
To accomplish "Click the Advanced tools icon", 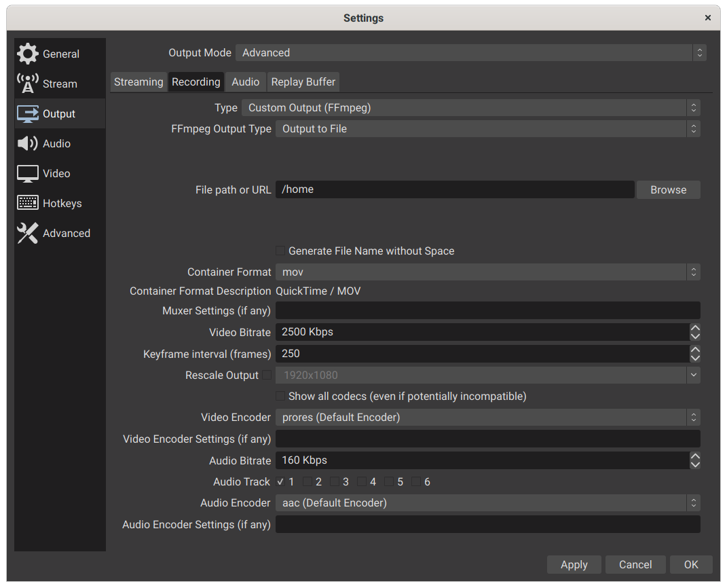I will tap(27, 233).
